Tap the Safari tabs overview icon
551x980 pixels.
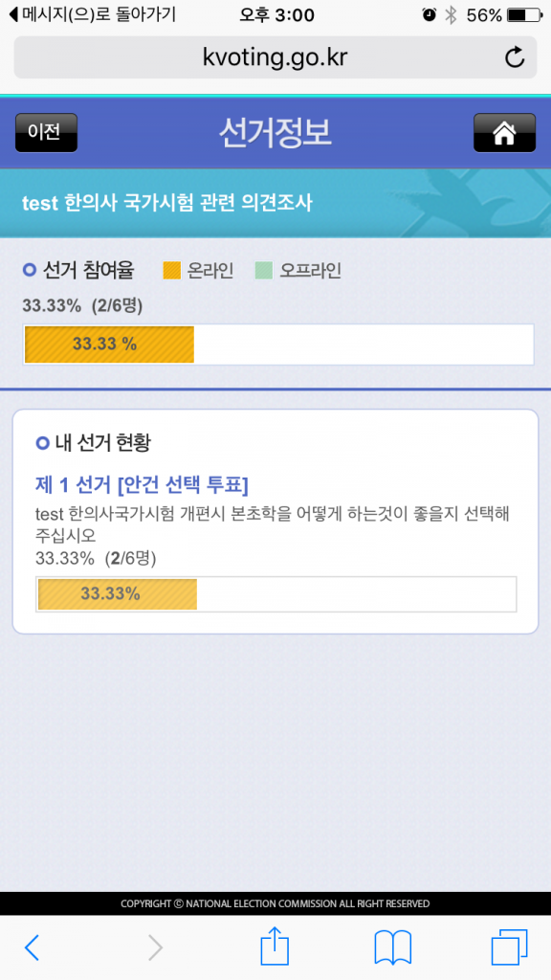[x=509, y=946]
